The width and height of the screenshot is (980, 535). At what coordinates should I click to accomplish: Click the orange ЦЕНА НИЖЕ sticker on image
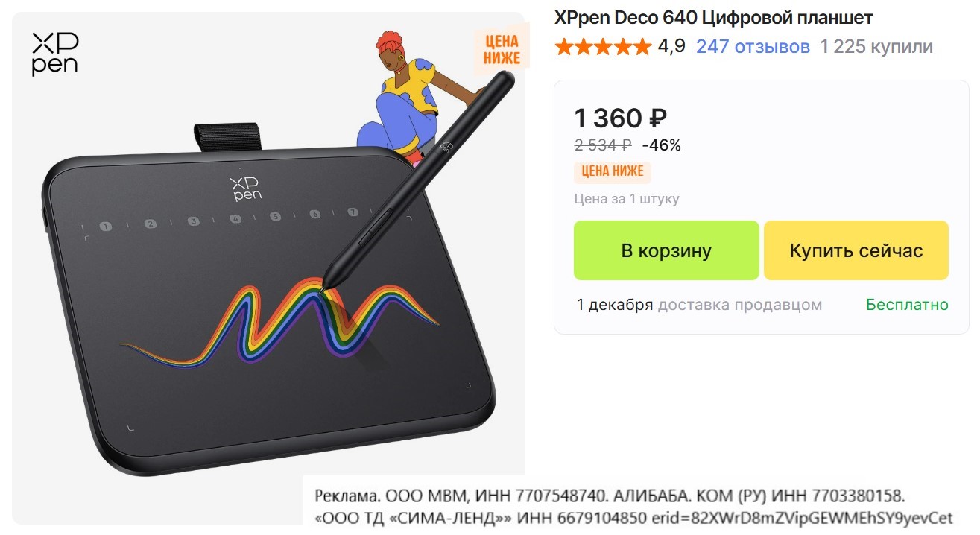click(497, 48)
